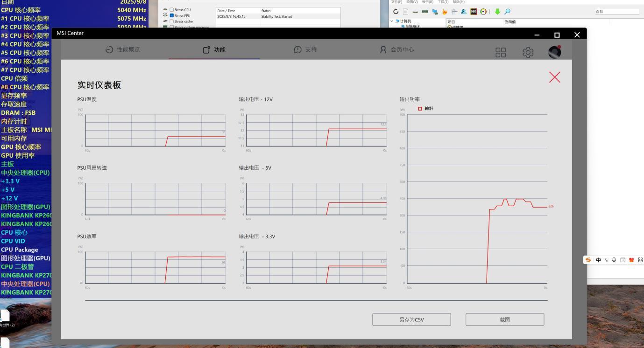Click the AIDA64 network audit icon
Image resolution: width=644 pixels, height=348 pixels.
(454, 12)
